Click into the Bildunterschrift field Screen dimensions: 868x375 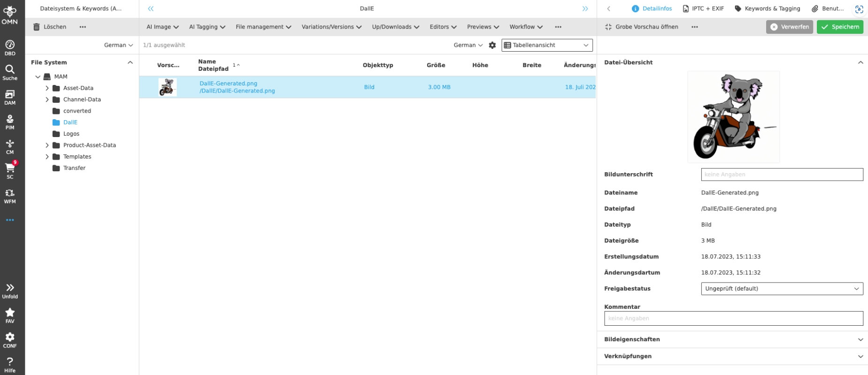(x=782, y=175)
